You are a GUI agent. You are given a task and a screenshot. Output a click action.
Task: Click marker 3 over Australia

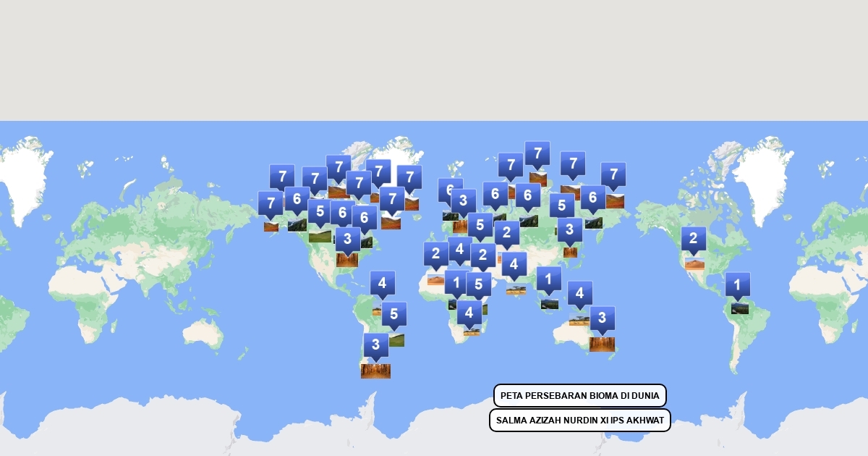[602, 318]
